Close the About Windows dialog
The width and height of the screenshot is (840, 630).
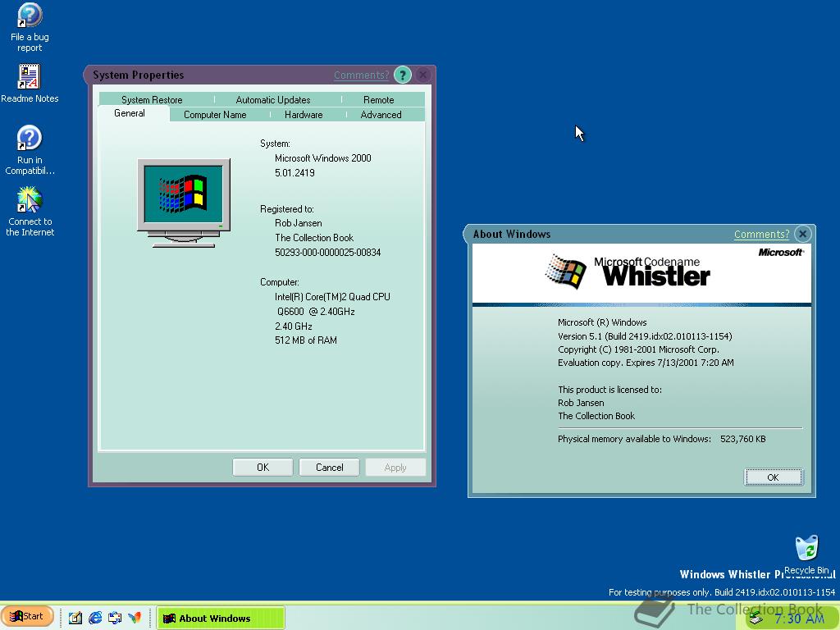coord(802,234)
